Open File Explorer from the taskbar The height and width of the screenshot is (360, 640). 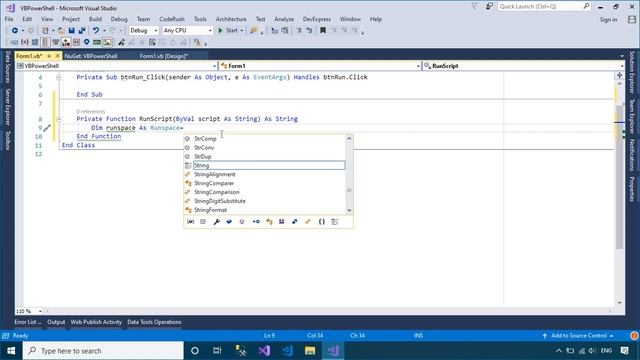click(x=310, y=351)
